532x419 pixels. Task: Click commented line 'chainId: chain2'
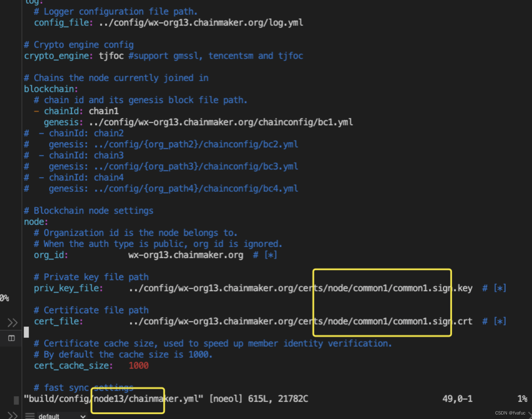[74, 133]
